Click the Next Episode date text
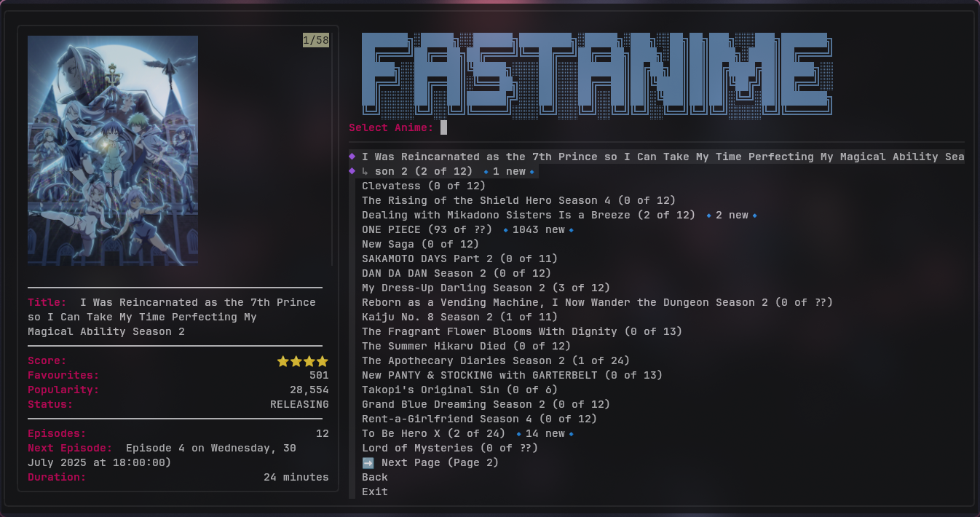The height and width of the screenshot is (517, 980). pyautogui.click(x=162, y=456)
